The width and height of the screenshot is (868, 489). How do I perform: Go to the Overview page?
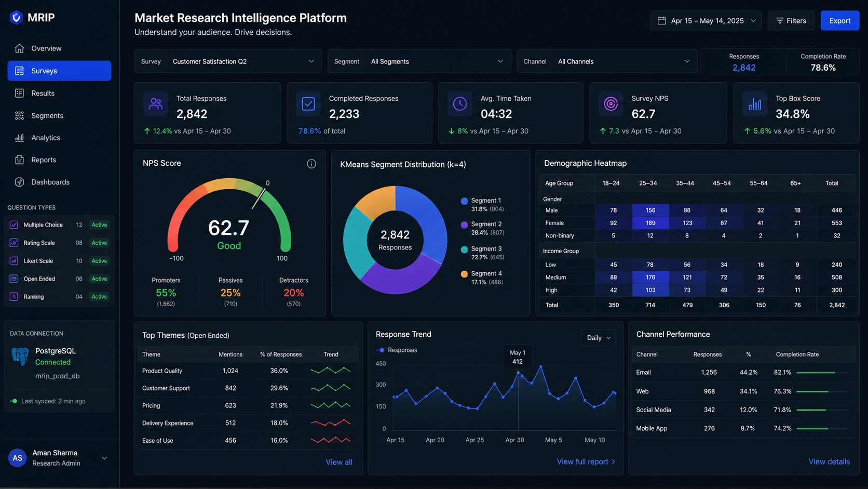point(59,48)
